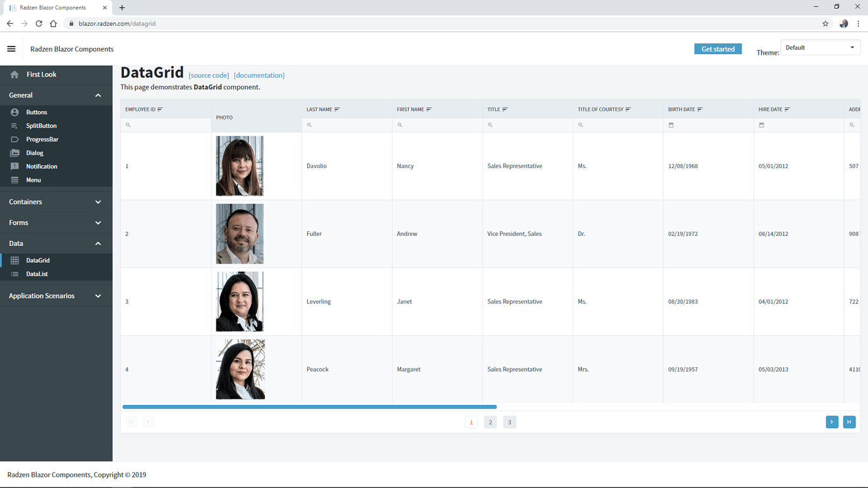Click the Notification sidebar icon

[x=14, y=166]
